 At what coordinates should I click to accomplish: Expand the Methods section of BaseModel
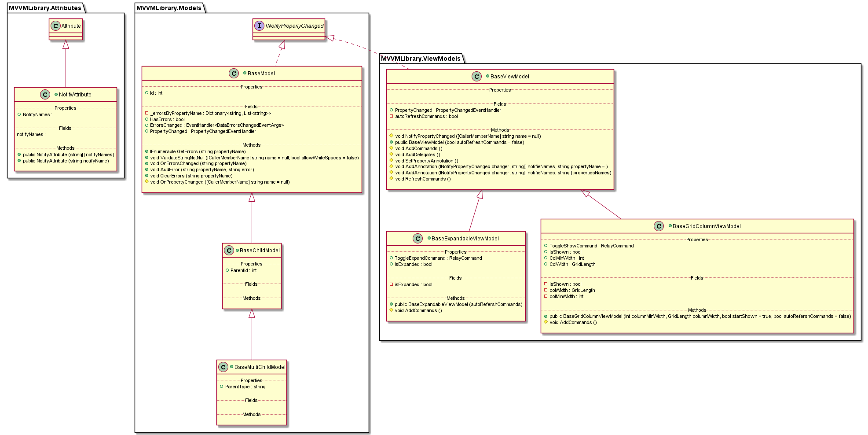tap(251, 145)
